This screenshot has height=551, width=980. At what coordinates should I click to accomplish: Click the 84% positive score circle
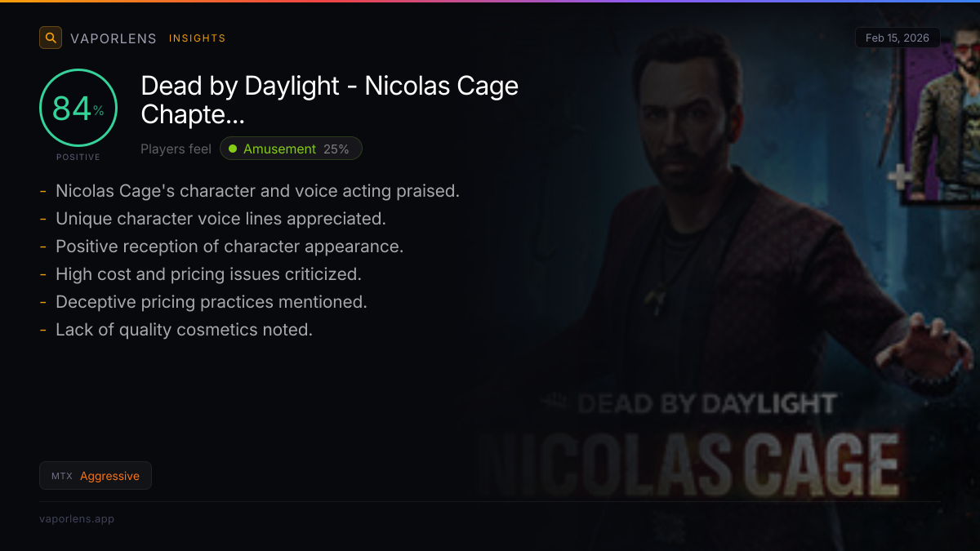pos(78,109)
